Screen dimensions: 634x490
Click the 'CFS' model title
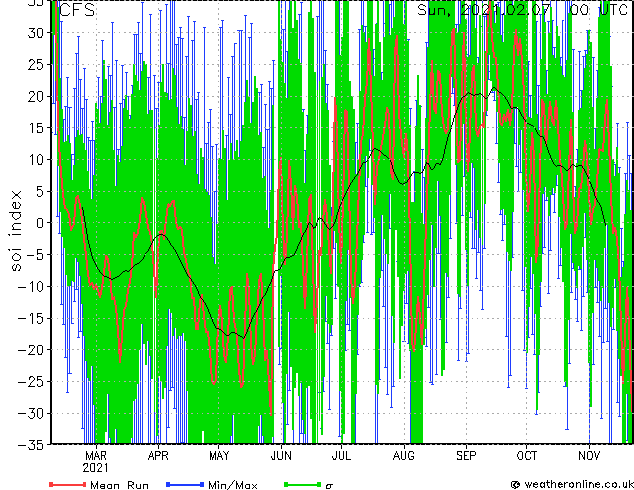click(x=77, y=10)
